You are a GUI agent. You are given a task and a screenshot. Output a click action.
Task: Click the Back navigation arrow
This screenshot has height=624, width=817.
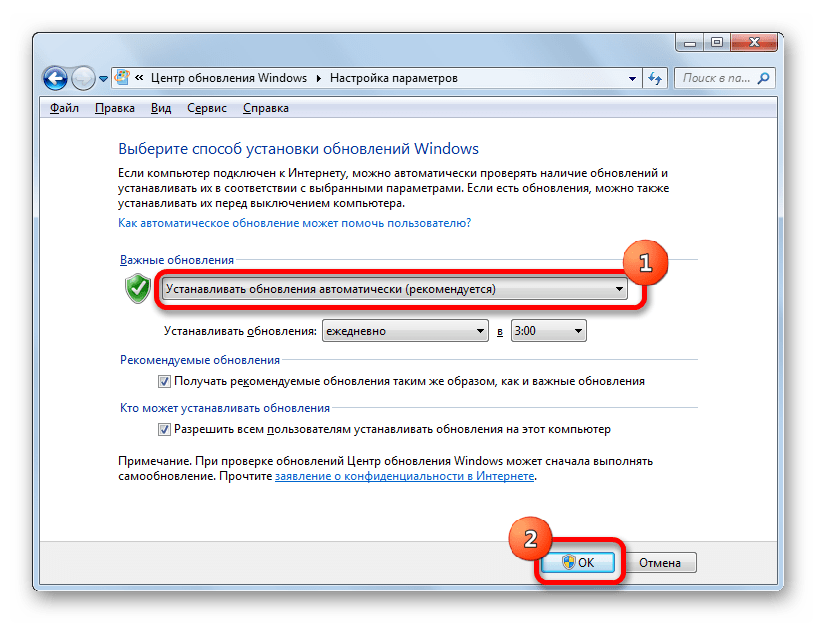pyautogui.click(x=55, y=79)
